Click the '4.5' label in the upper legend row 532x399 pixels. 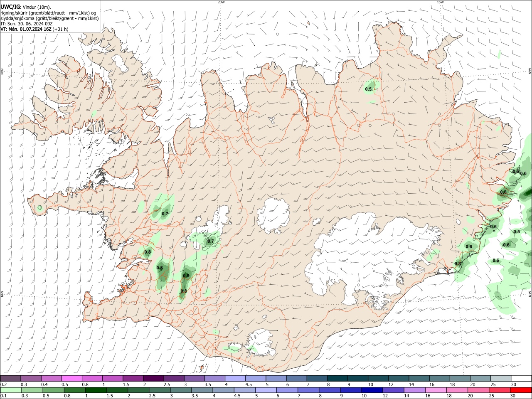[x=249, y=384]
